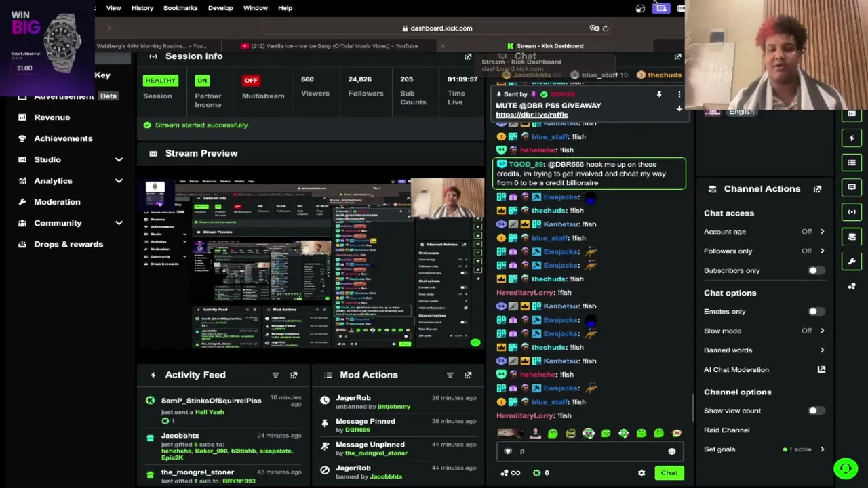Open Activity Feed filter options
The width and height of the screenshot is (868, 488).
tap(275, 375)
